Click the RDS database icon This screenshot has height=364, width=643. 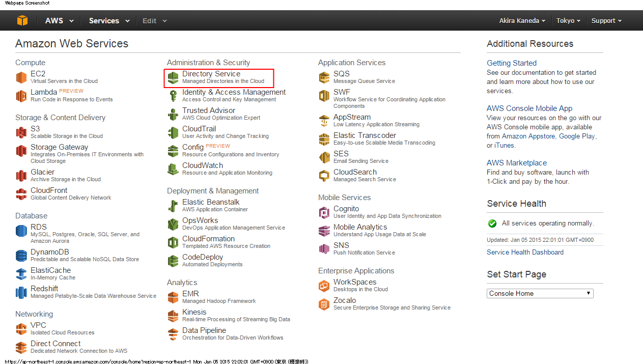[21, 231]
